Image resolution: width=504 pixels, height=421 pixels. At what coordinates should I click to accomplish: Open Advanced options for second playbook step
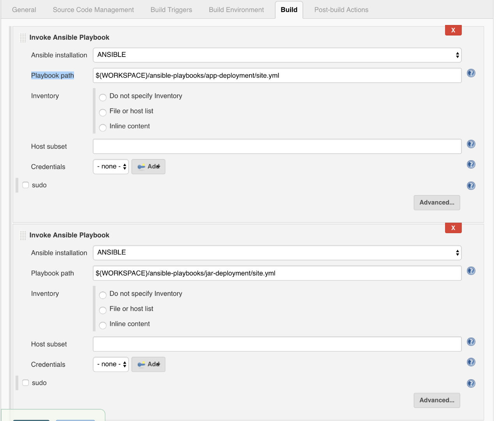pos(437,400)
